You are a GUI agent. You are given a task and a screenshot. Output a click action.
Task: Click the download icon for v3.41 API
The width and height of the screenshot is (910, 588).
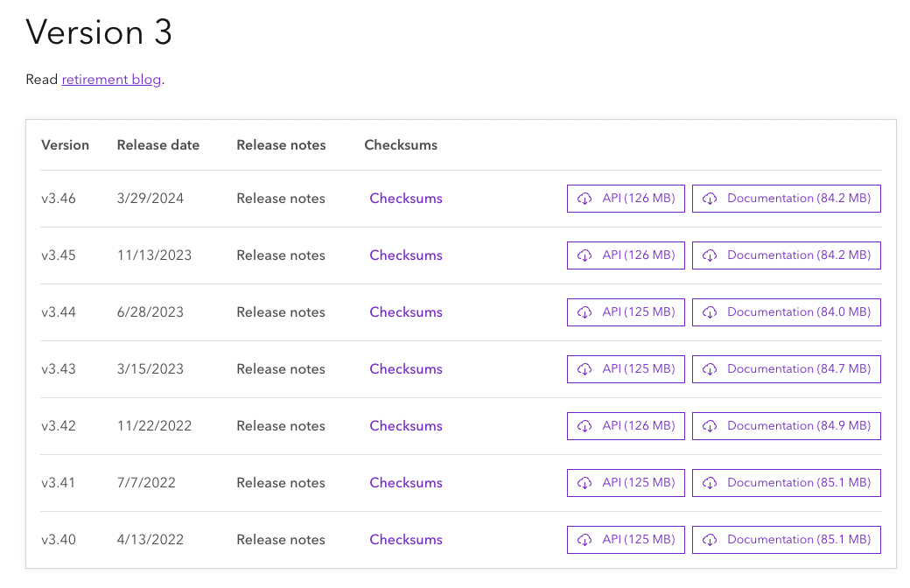pos(584,483)
